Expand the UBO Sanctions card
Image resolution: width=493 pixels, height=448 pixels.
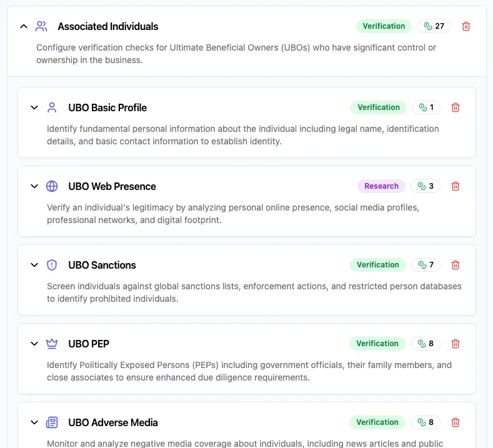[34, 265]
